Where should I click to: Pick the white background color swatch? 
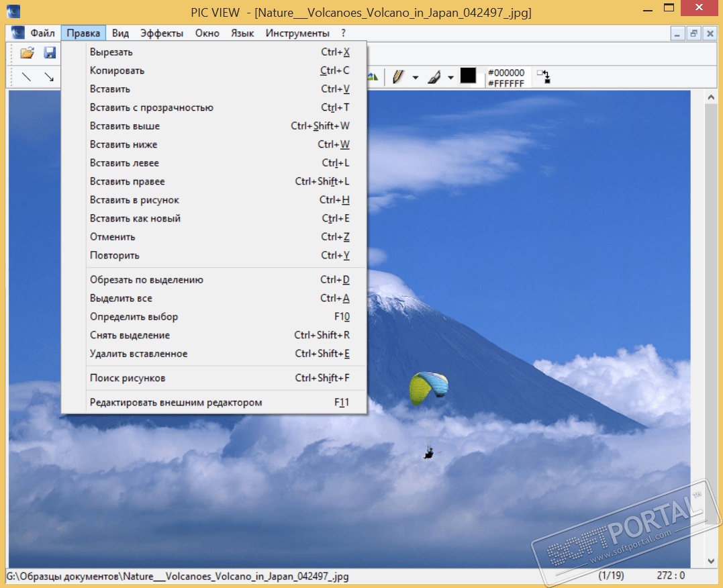click(481, 81)
